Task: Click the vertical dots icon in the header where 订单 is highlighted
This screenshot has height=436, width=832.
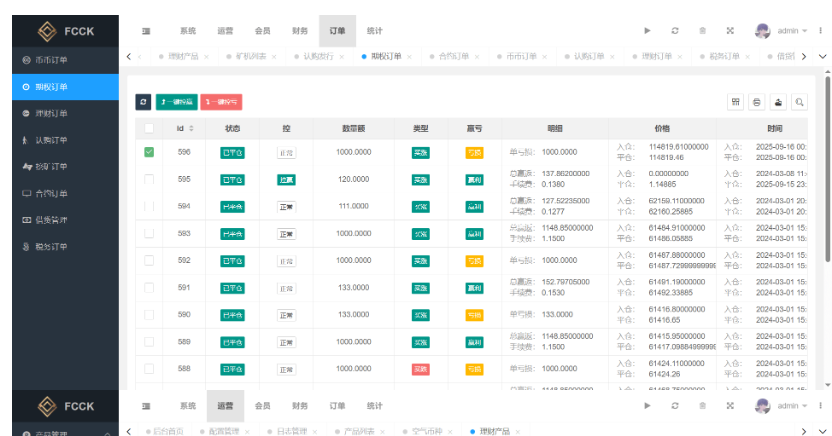Action: tap(820, 31)
